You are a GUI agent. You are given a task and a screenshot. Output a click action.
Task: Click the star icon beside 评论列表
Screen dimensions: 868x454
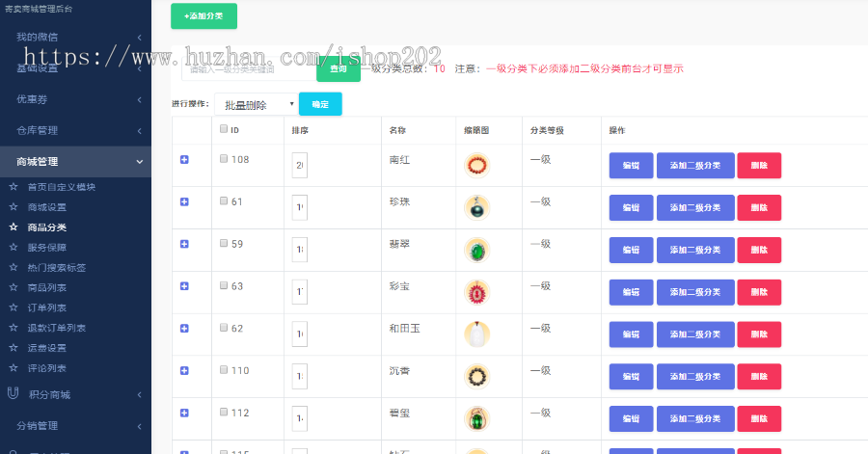point(14,368)
